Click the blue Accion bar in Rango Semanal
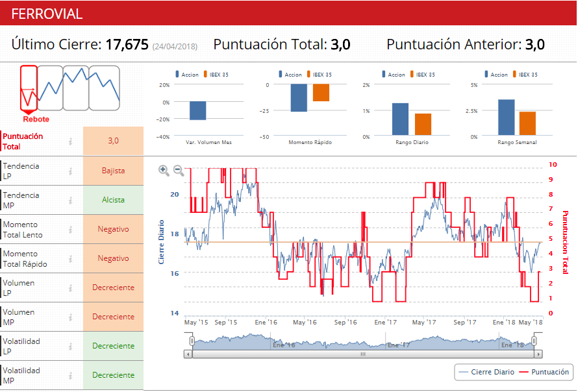578x392 pixels. (507, 117)
